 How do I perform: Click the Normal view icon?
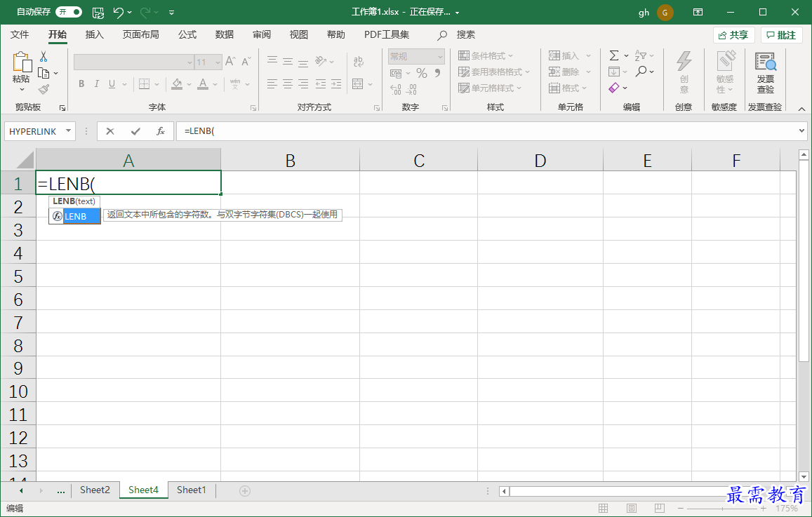[604, 508]
